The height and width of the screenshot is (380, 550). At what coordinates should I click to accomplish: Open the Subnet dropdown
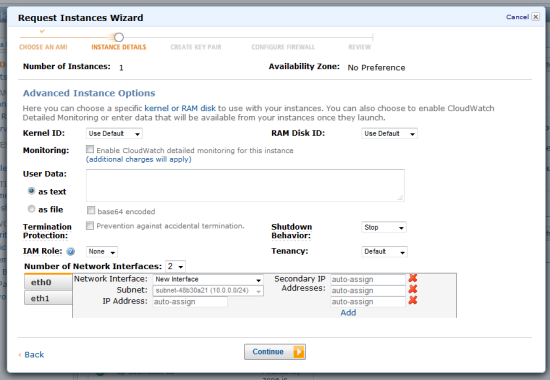(208, 291)
